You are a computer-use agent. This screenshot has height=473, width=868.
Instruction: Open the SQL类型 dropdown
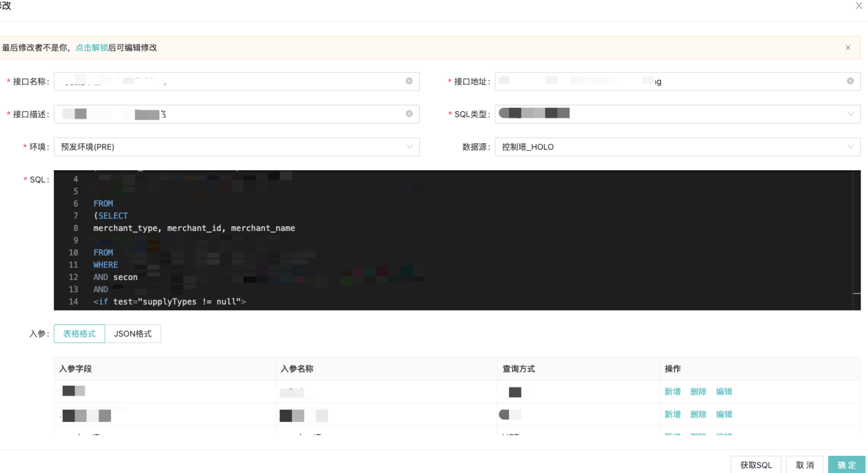[x=678, y=114]
